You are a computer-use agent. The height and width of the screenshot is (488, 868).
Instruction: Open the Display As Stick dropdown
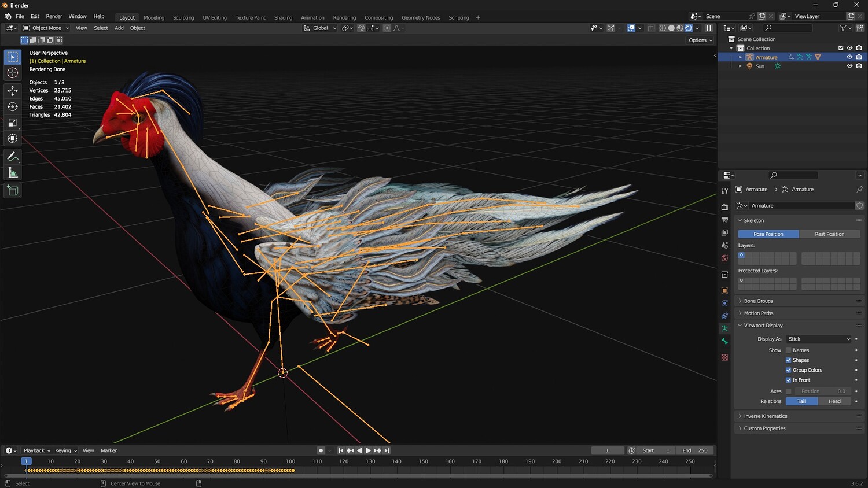pyautogui.click(x=819, y=339)
